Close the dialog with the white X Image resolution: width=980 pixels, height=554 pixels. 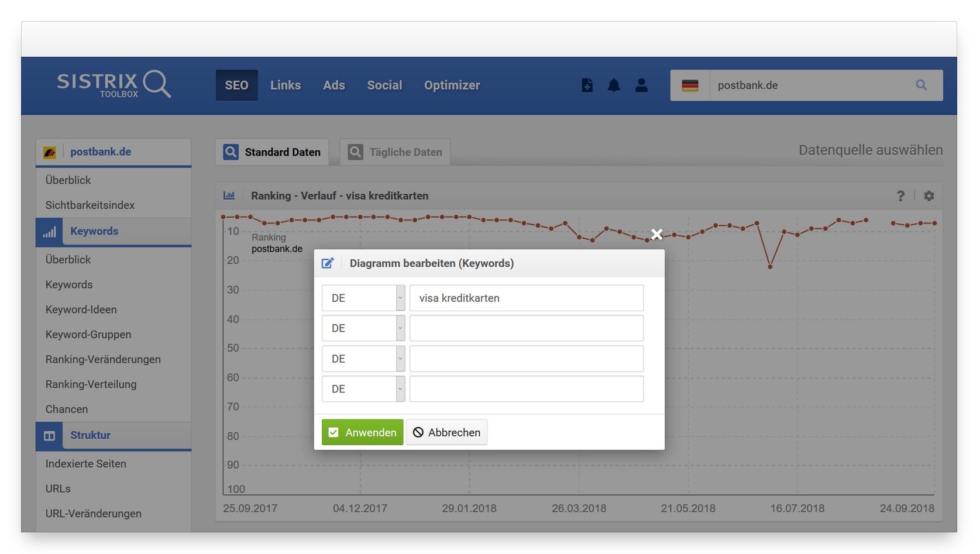click(x=656, y=235)
